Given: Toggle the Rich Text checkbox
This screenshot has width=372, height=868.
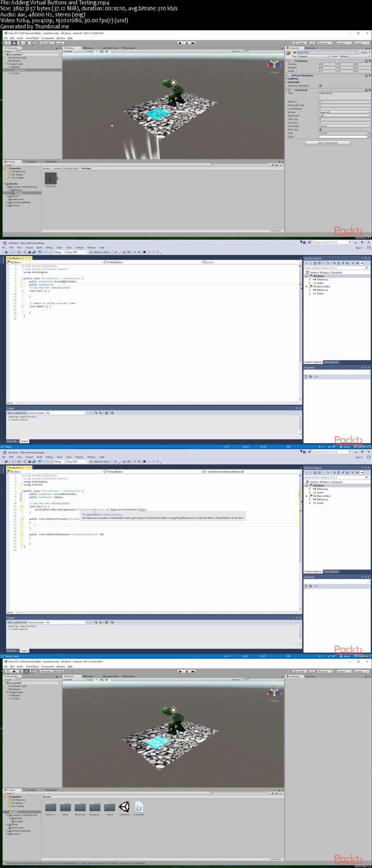Looking at the screenshot, I should [x=320, y=129].
